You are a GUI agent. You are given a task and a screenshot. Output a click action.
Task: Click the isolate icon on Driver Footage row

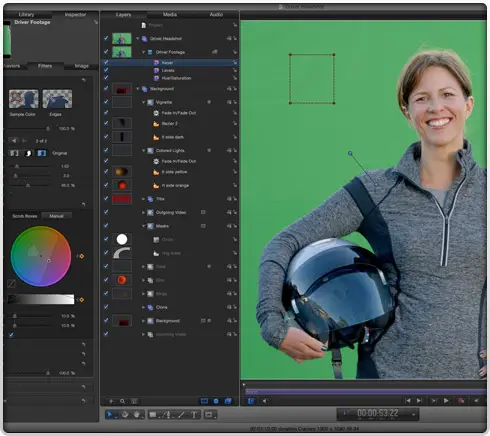(215, 52)
